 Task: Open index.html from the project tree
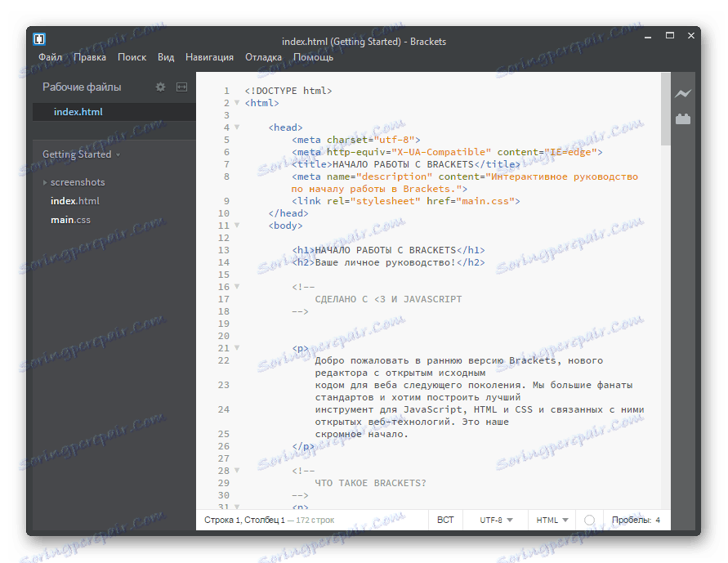(x=74, y=200)
